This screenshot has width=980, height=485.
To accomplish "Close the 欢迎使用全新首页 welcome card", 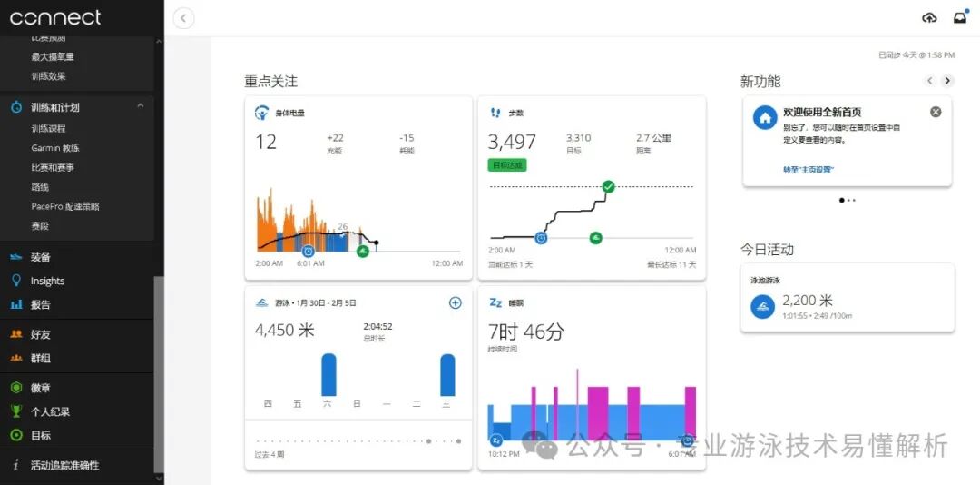I will [x=936, y=112].
